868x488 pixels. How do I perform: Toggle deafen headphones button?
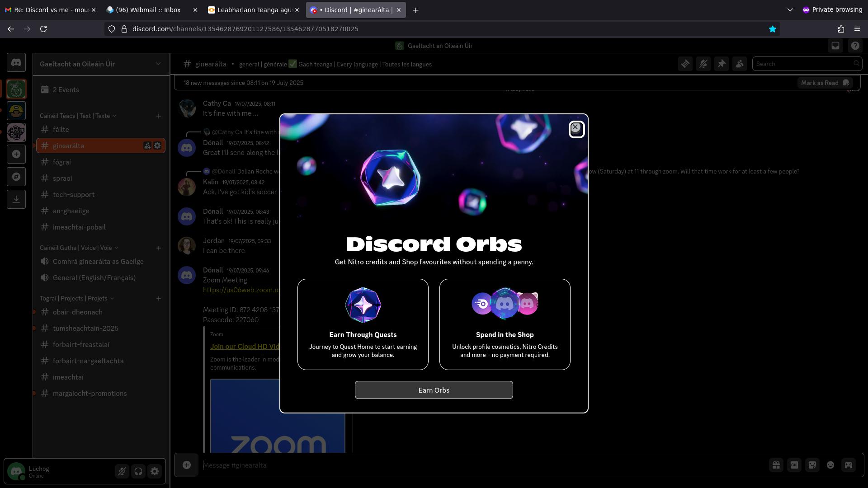pyautogui.click(x=138, y=471)
